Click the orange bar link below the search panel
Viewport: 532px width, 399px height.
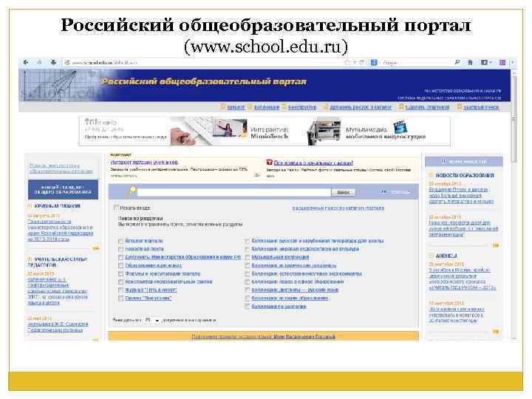[x=264, y=337]
